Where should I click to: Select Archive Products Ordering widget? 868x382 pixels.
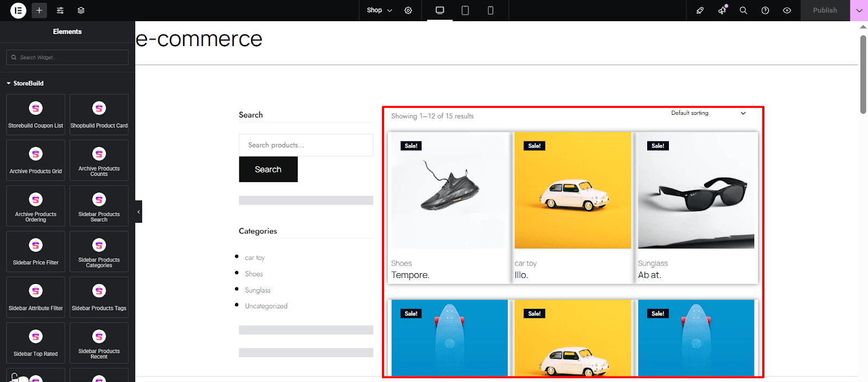pos(36,206)
